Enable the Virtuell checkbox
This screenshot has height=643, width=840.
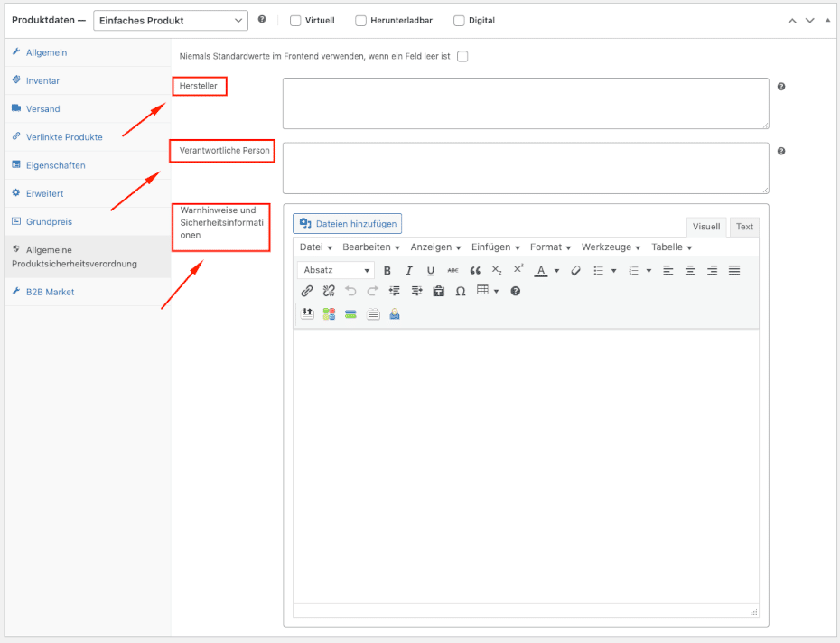[x=295, y=21]
